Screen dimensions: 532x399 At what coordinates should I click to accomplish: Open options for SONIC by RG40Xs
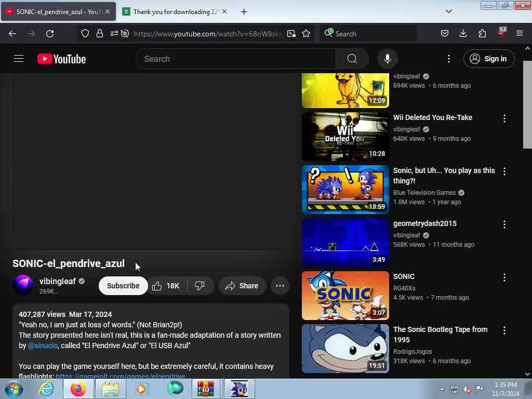[x=504, y=277]
